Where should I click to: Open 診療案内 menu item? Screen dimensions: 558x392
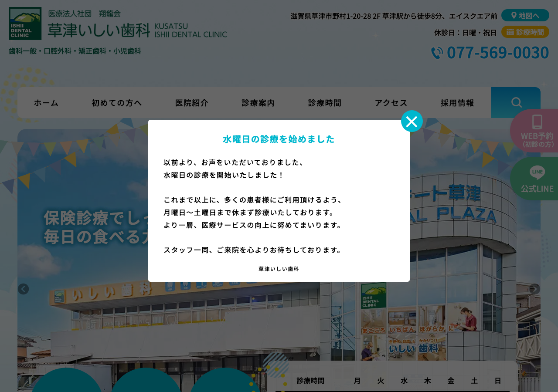[259, 103]
